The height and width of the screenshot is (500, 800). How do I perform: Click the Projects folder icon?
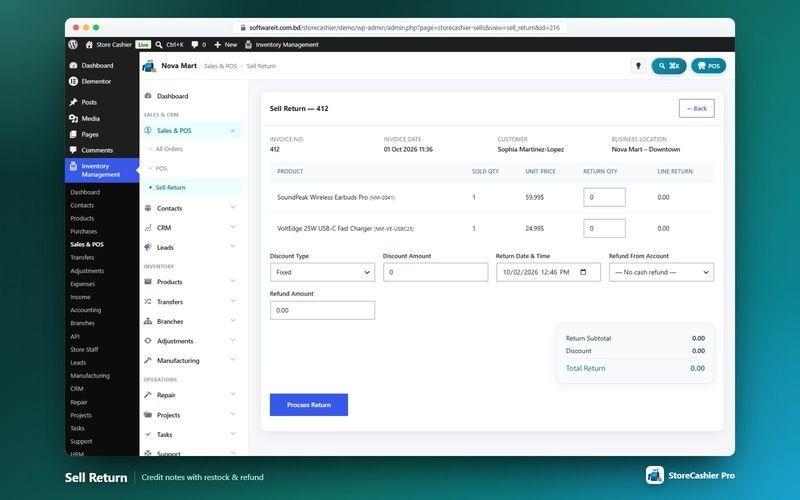[x=148, y=415]
